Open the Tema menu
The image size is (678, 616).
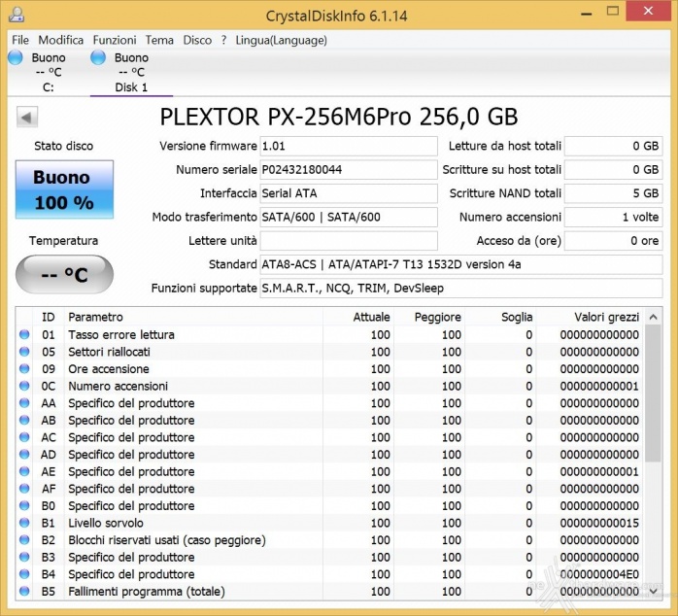pos(159,40)
